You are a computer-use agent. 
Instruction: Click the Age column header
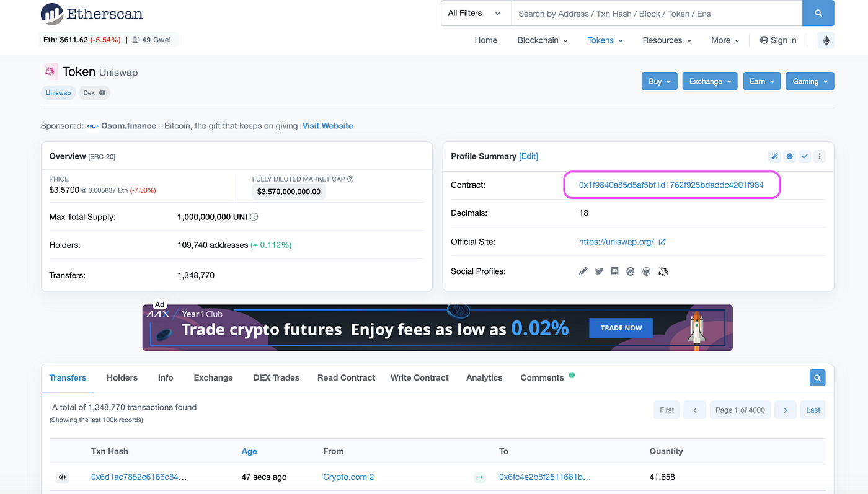(249, 451)
